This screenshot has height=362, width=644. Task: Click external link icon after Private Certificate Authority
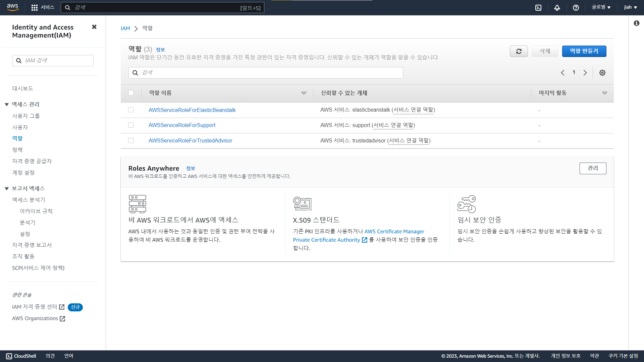pyautogui.click(x=365, y=240)
